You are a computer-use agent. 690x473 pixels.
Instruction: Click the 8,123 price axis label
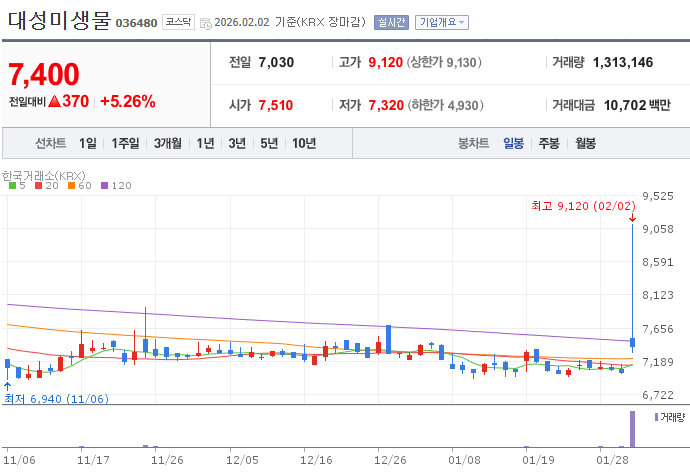click(x=658, y=295)
